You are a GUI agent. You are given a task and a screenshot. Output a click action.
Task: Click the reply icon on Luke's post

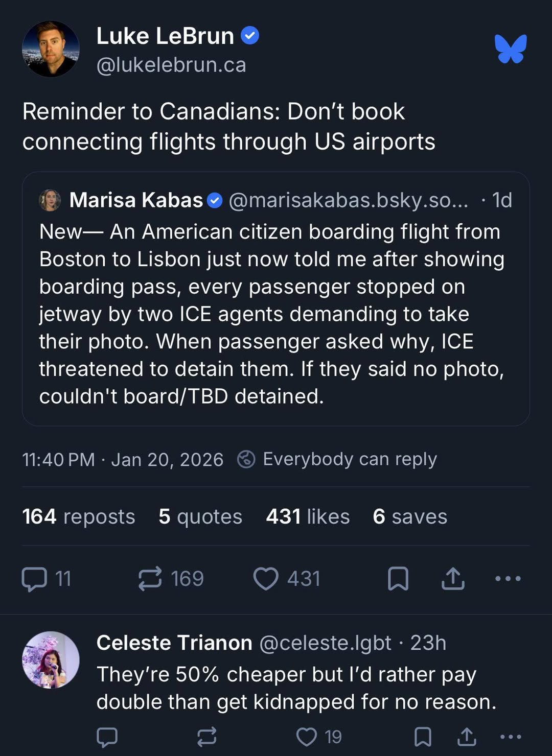[35, 578]
